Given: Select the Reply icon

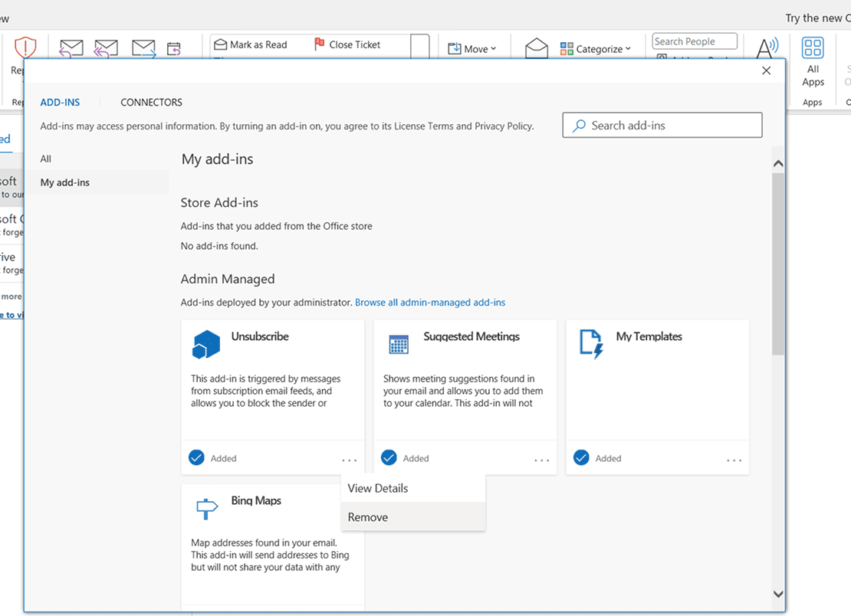Looking at the screenshot, I should (71, 48).
